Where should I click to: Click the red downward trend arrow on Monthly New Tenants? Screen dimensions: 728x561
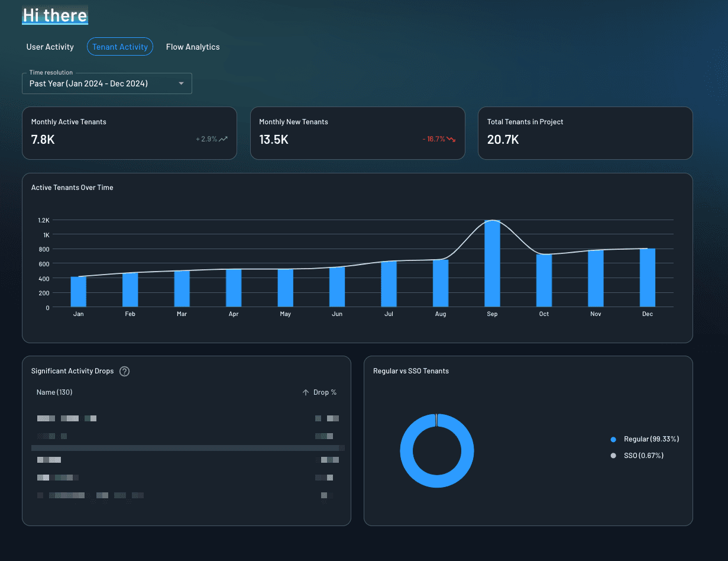pyautogui.click(x=452, y=138)
